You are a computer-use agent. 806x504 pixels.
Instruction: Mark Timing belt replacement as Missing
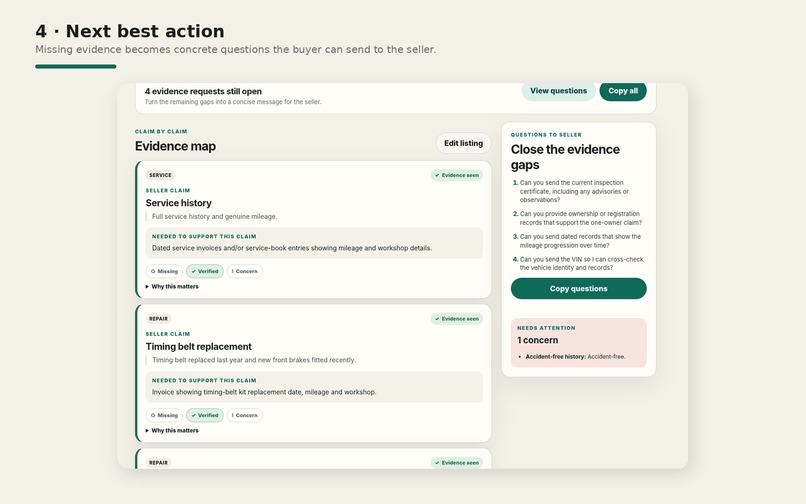(164, 415)
